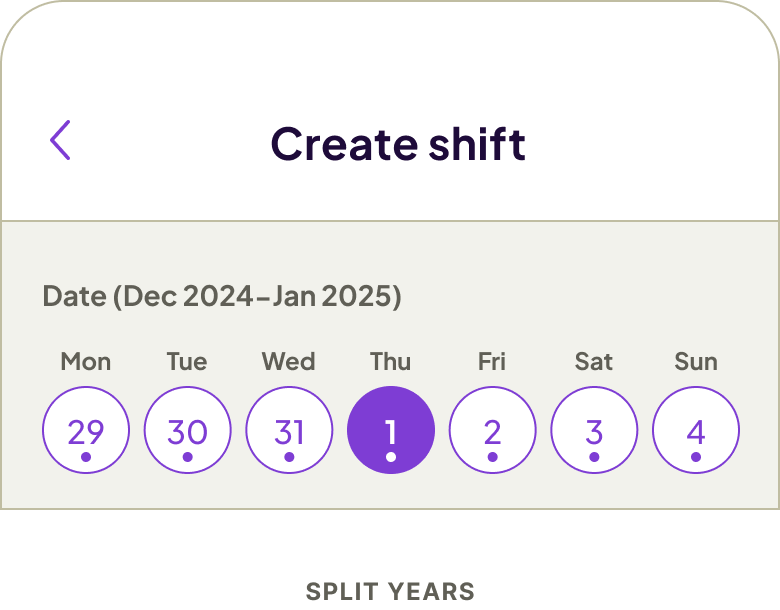Click the SPLIT YEARS caption text
Screen dimensions: 780x610
[390, 591]
